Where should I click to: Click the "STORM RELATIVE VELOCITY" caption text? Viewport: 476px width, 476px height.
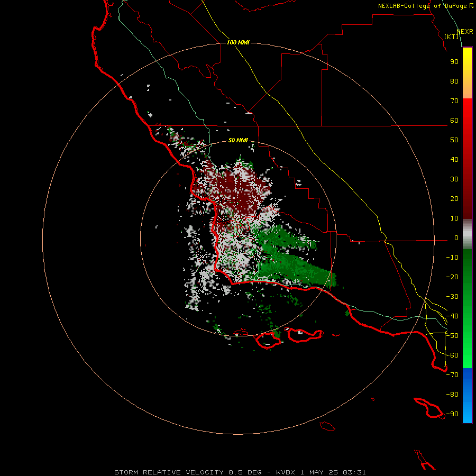169,472
